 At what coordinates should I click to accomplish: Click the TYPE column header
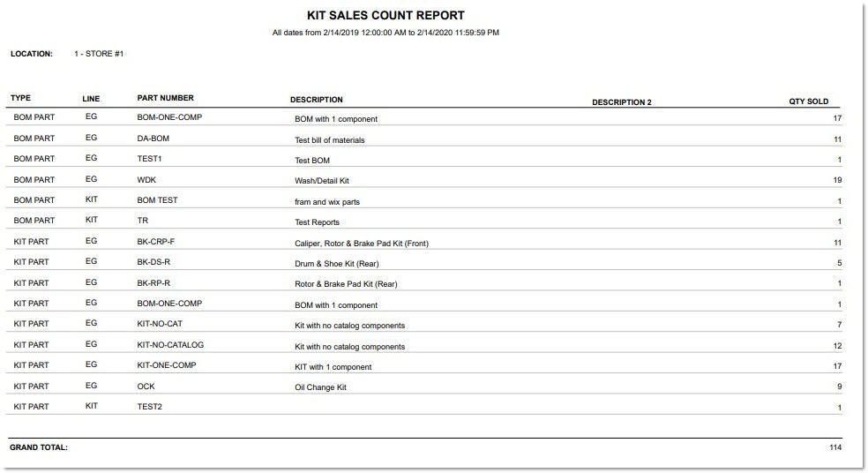[x=20, y=98]
